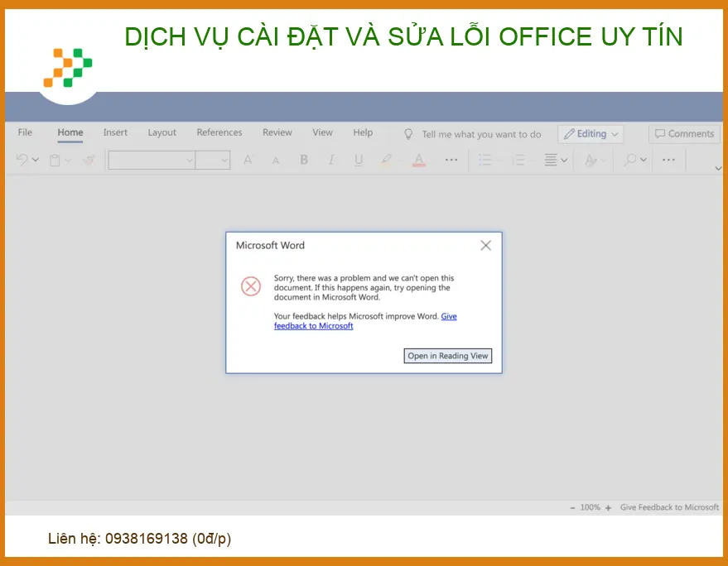Apply red font color

(419, 160)
